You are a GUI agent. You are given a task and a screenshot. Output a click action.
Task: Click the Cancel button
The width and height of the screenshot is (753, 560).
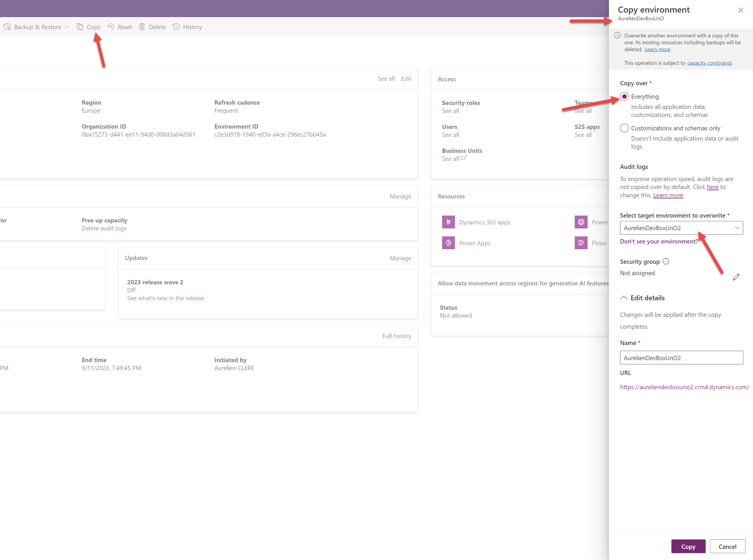coord(727,546)
